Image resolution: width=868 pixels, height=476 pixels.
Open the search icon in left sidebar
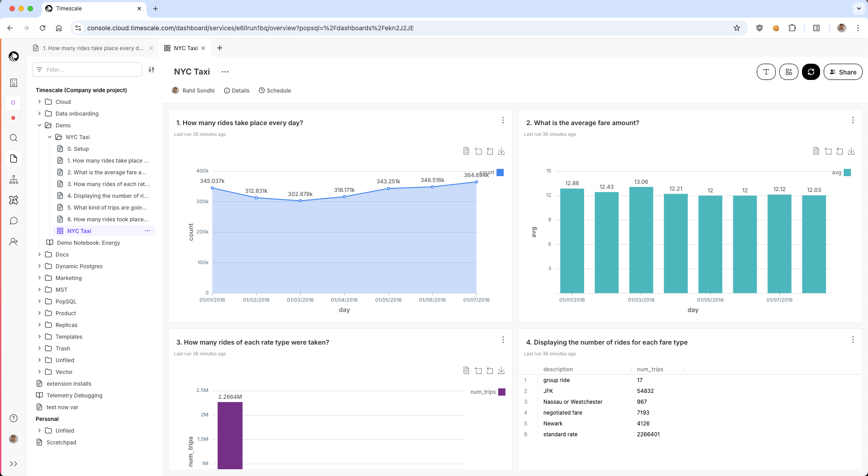pyautogui.click(x=14, y=138)
